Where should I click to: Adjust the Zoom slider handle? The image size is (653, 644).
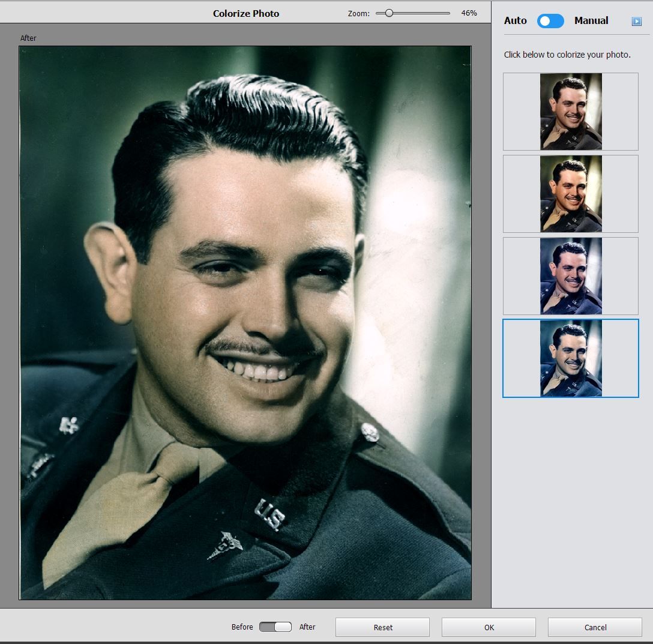[x=390, y=12]
